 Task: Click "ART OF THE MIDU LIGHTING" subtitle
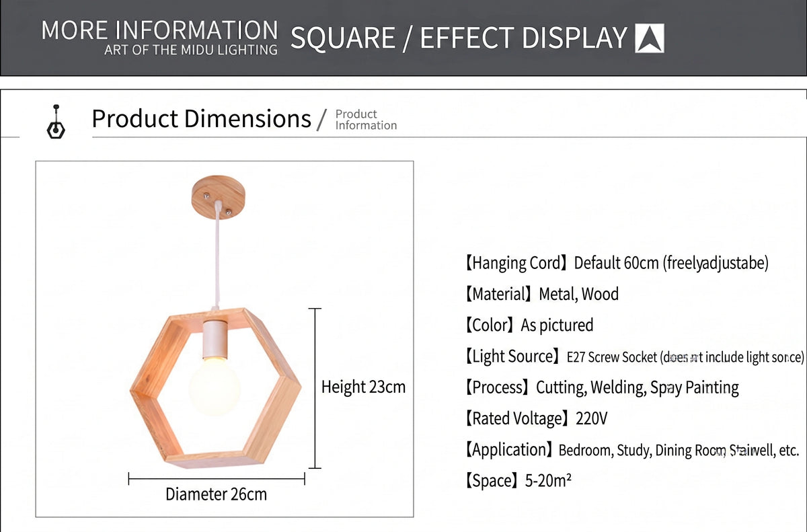tap(191, 50)
